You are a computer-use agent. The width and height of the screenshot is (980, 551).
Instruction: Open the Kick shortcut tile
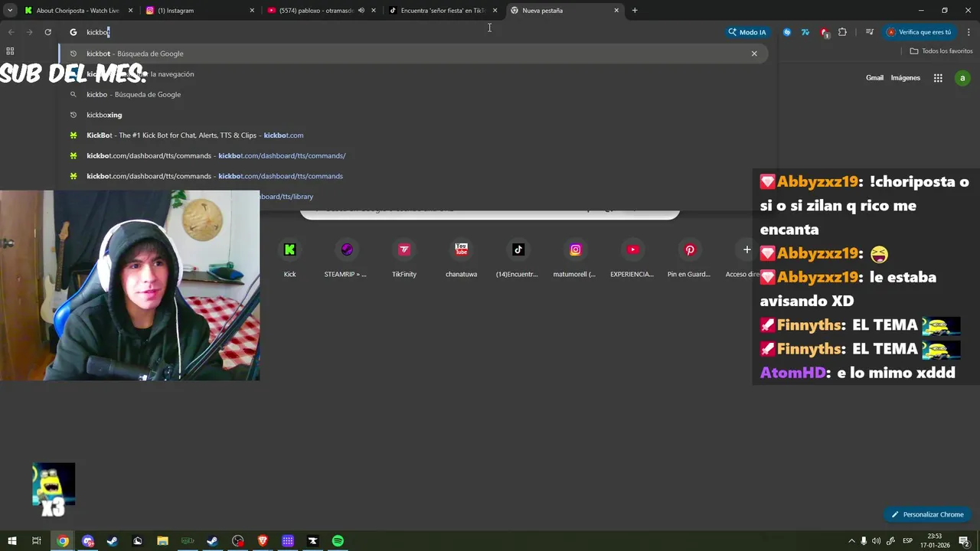pyautogui.click(x=289, y=258)
